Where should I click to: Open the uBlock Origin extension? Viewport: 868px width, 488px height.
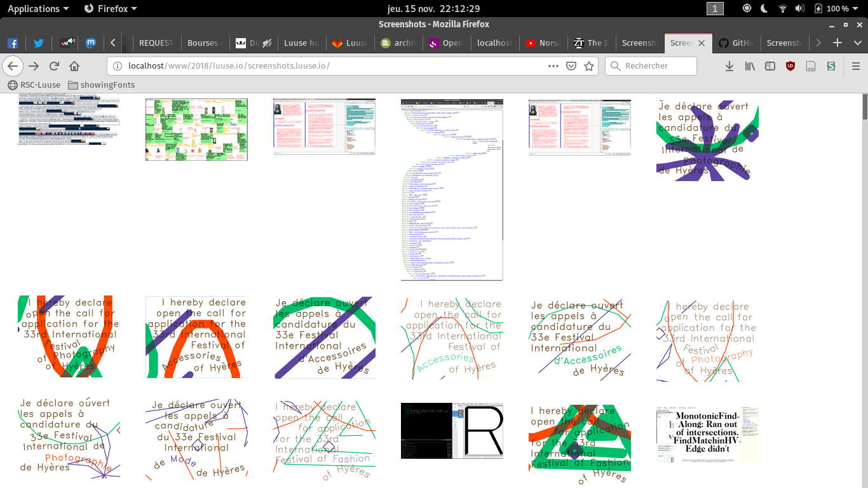790,66
